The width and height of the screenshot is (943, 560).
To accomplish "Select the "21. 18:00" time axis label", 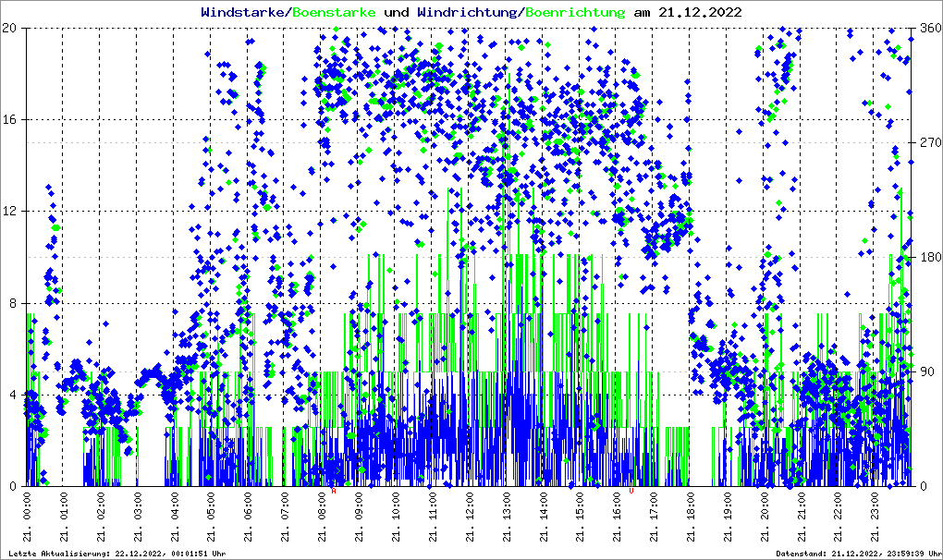I will tap(691, 517).
